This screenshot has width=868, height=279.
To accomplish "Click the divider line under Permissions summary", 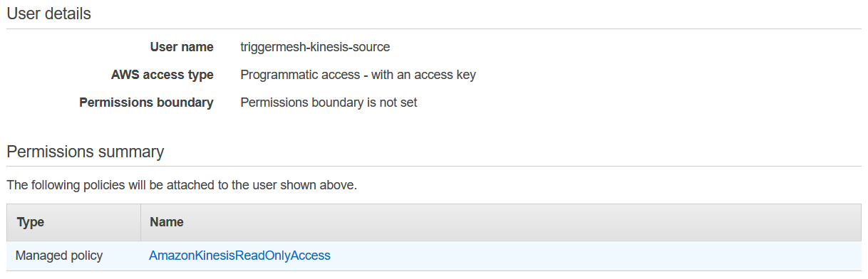I will 434,167.
